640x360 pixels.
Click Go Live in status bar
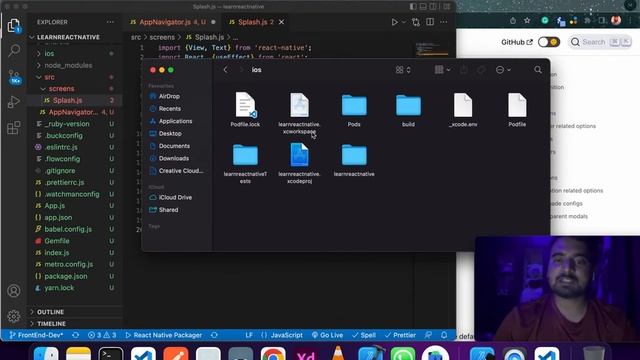point(327,335)
